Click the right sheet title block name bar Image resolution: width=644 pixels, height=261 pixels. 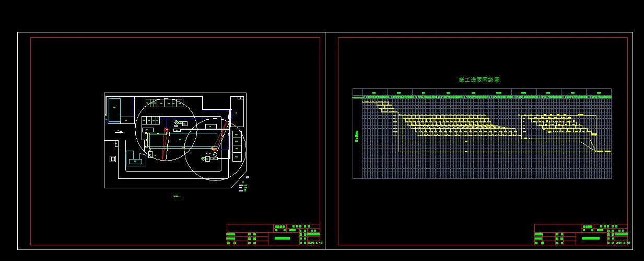tap(590, 238)
